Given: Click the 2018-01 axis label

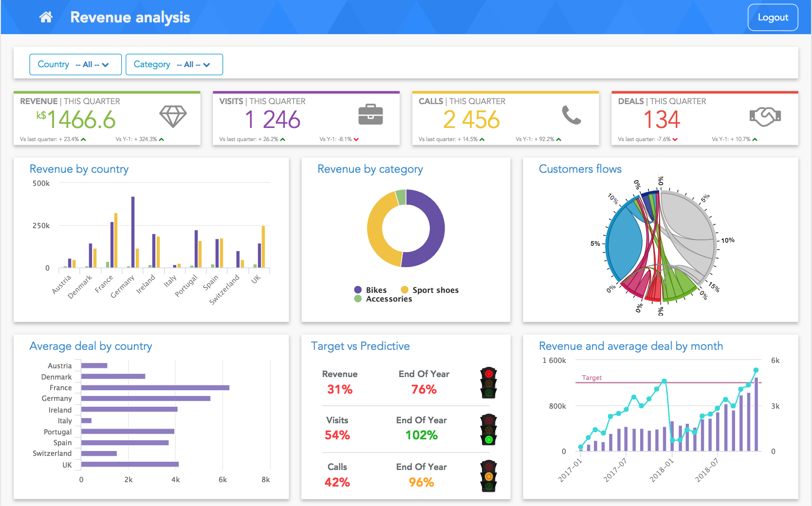Looking at the screenshot, I should pyautogui.click(x=662, y=470).
